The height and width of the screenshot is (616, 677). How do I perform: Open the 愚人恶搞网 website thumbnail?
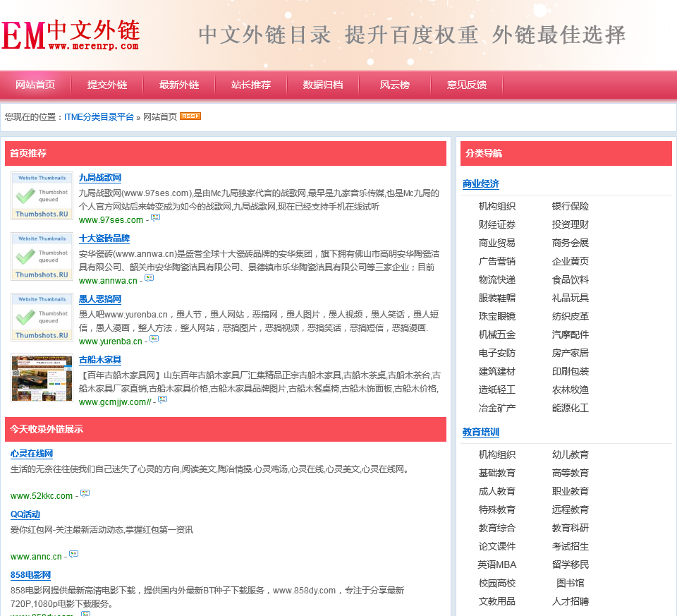pyautogui.click(x=42, y=318)
